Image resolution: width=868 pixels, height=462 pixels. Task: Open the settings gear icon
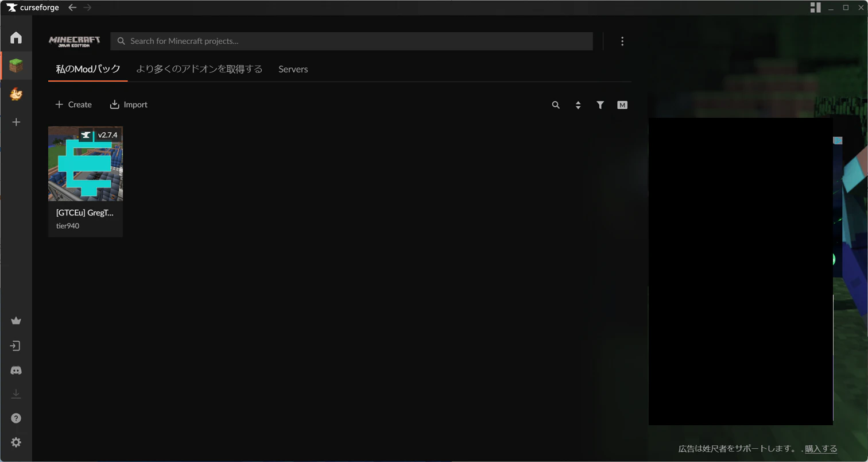(16, 442)
